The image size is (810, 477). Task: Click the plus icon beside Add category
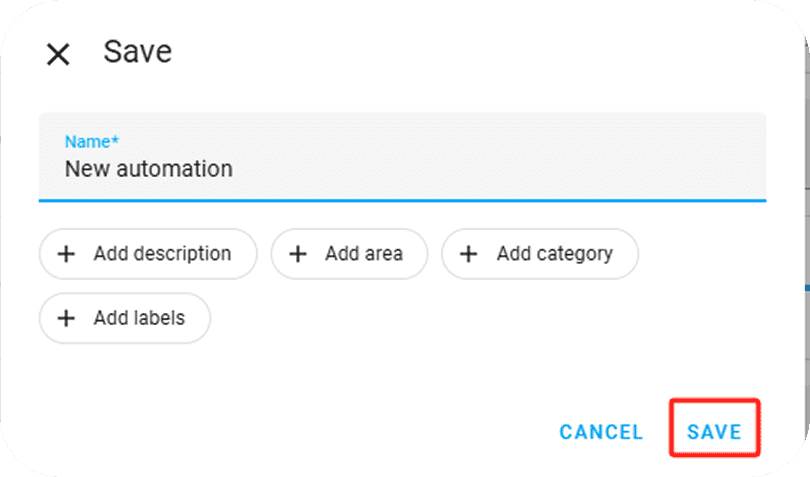point(468,254)
